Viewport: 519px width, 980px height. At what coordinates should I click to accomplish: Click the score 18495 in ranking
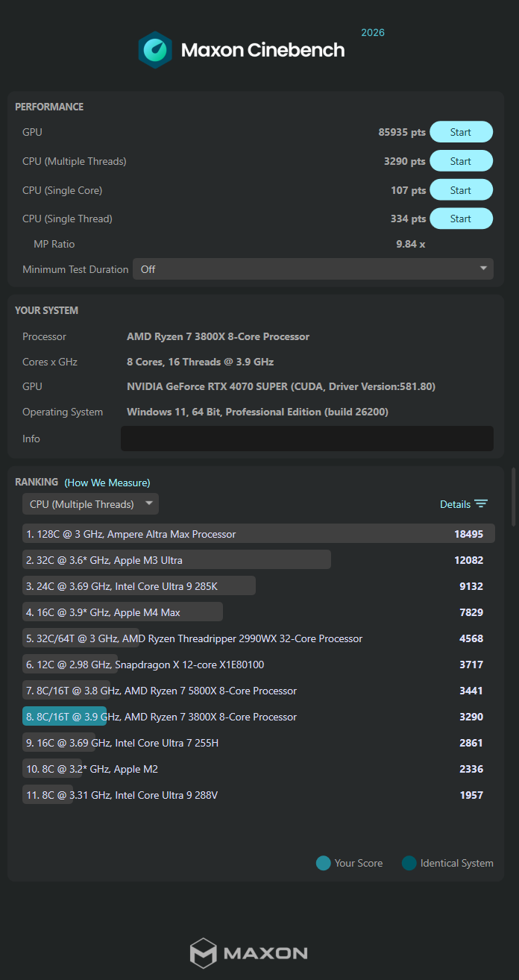(x=468, y=534)
